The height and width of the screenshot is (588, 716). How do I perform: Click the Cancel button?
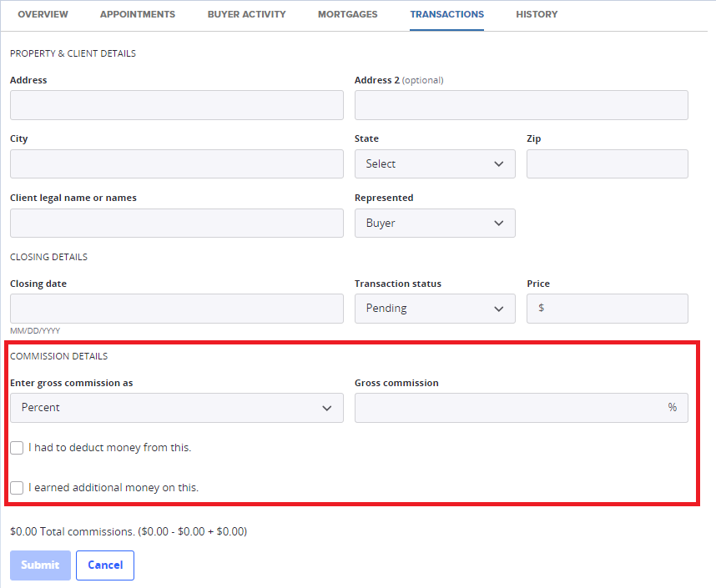click(105, 565)
